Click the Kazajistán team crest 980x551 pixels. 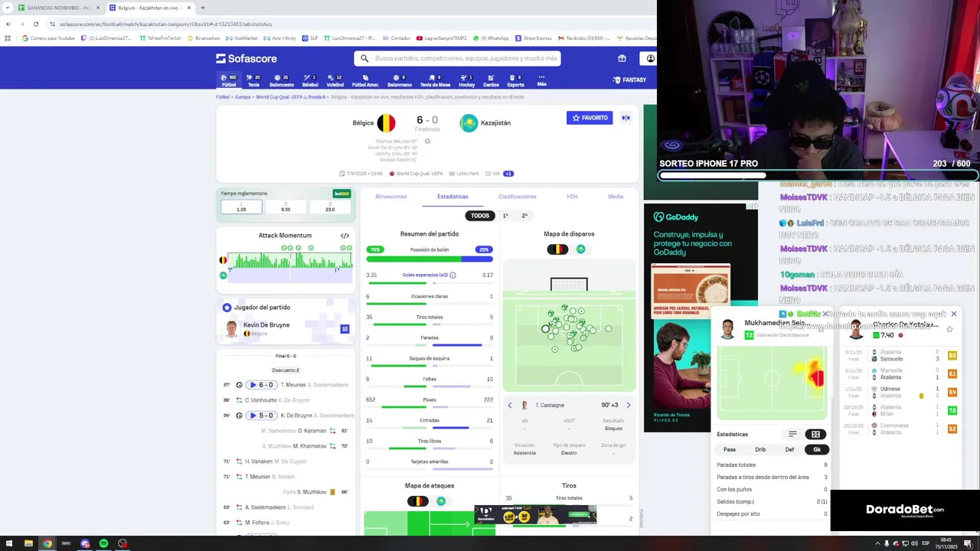tap(469, 122)
